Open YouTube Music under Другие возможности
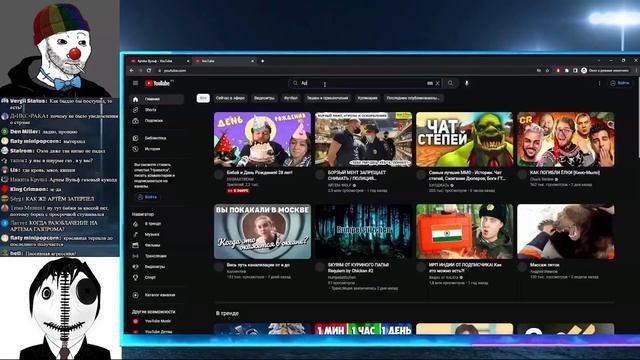This screenshot has height=360, width=640. pyautogui.click(x=157, y=321)
